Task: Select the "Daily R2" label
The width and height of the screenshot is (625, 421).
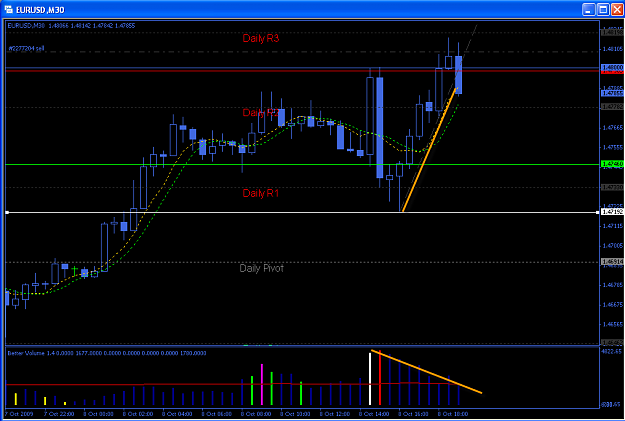Action: 261,112
